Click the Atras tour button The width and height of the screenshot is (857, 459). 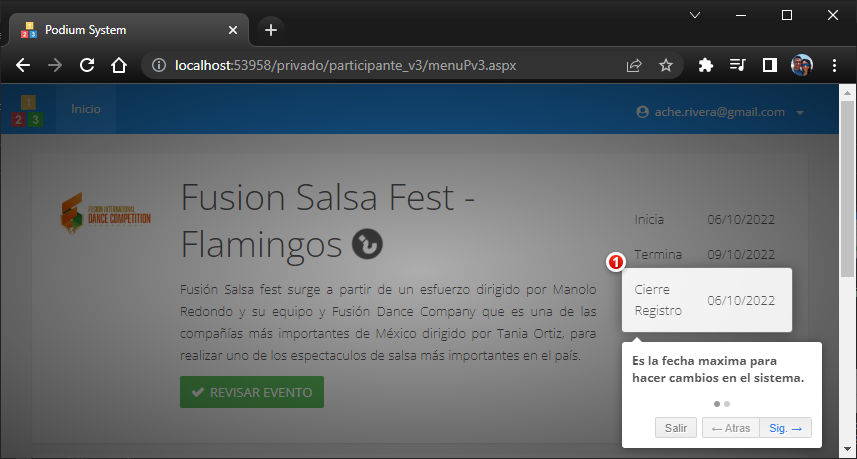[731, 428]
